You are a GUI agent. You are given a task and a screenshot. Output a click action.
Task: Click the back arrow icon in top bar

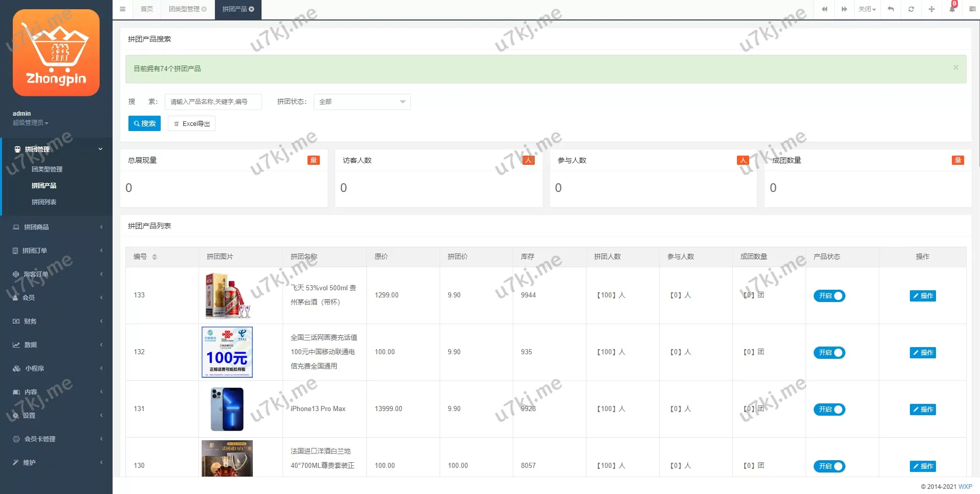890,9
